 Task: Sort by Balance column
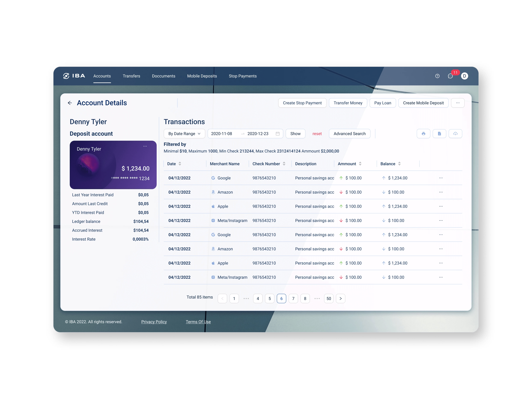coord(399,164)
